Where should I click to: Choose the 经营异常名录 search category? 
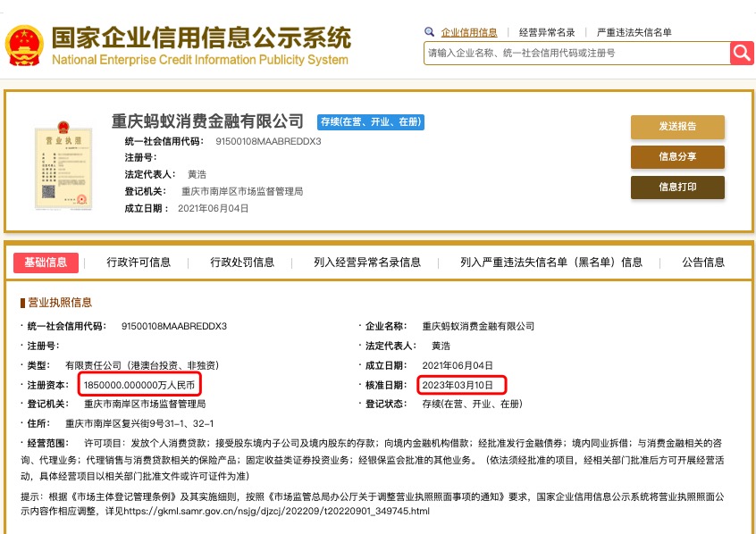(547, 32)
